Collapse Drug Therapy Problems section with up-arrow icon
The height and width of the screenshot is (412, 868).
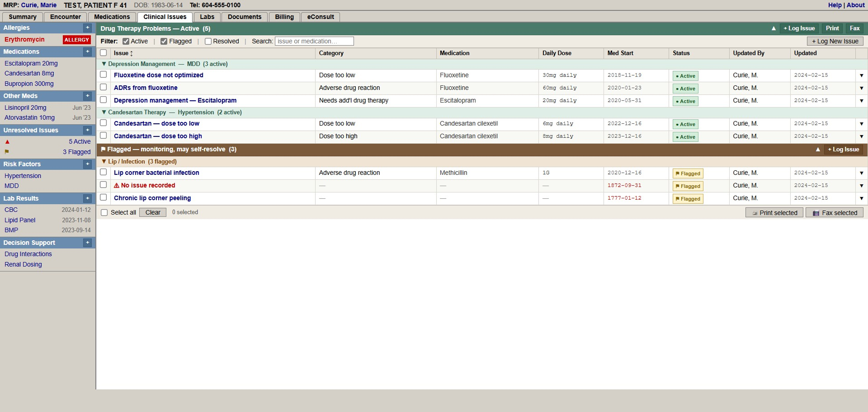pos(774,28)
